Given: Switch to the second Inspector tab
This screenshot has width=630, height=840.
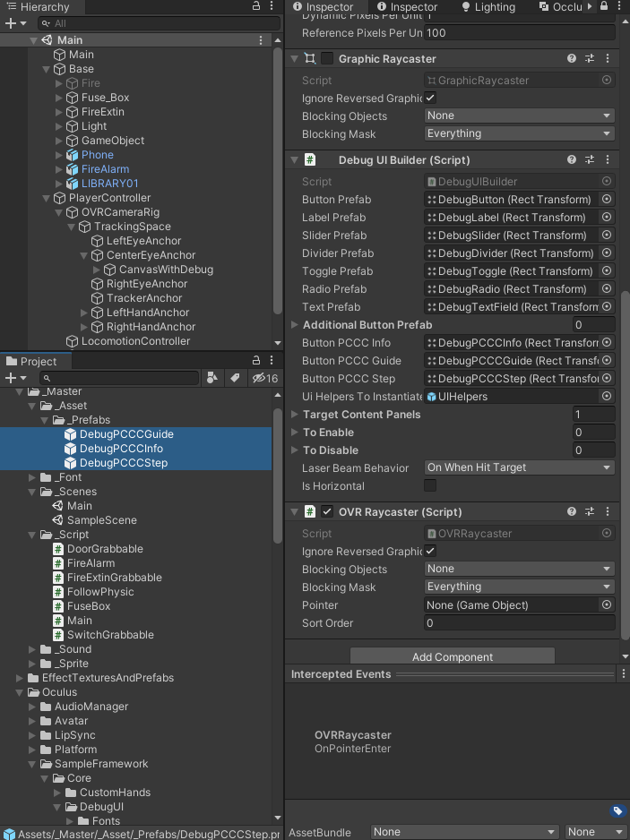Looking at the screenshot, I should tap(408, 7).
